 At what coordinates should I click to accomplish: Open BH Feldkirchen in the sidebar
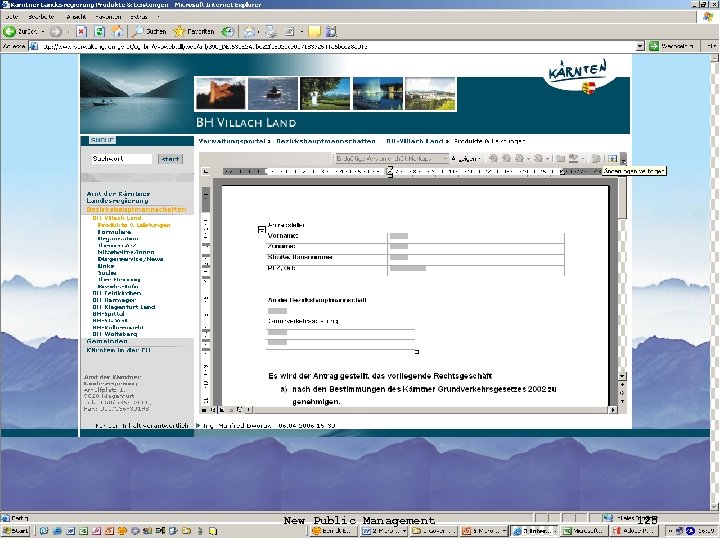tap(117, 293)
